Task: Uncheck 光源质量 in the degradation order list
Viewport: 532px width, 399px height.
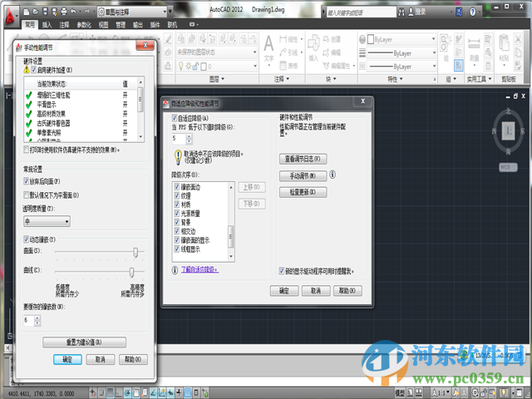Action: point(177,214)
